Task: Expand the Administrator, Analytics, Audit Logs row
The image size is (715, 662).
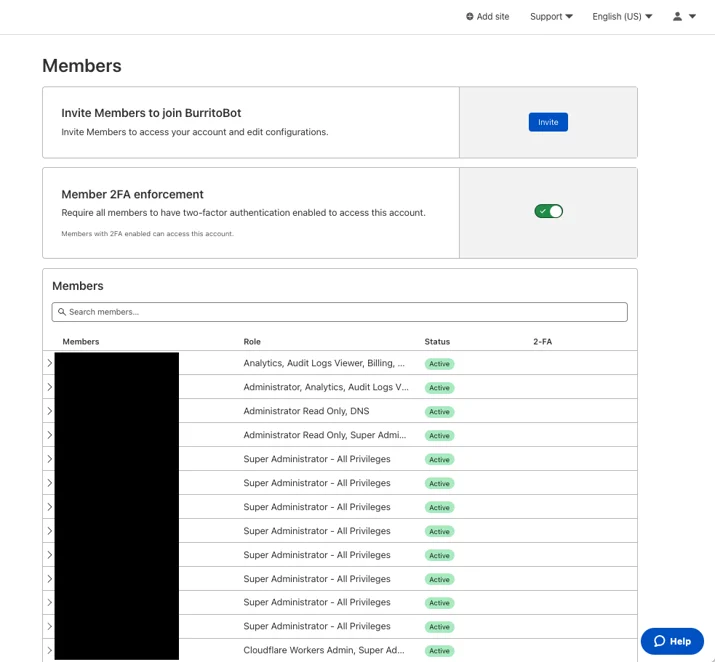Action: pyautogui.click(x=49, y=387)
